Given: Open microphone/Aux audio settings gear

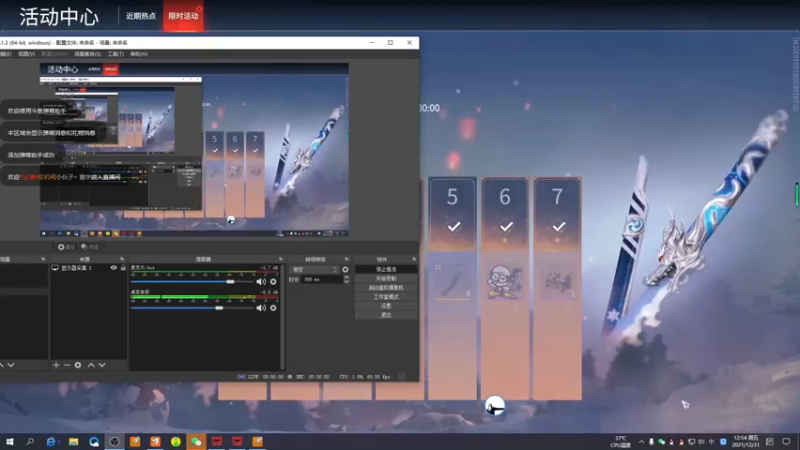Looking at the screenshot, I should pos(273,282).
